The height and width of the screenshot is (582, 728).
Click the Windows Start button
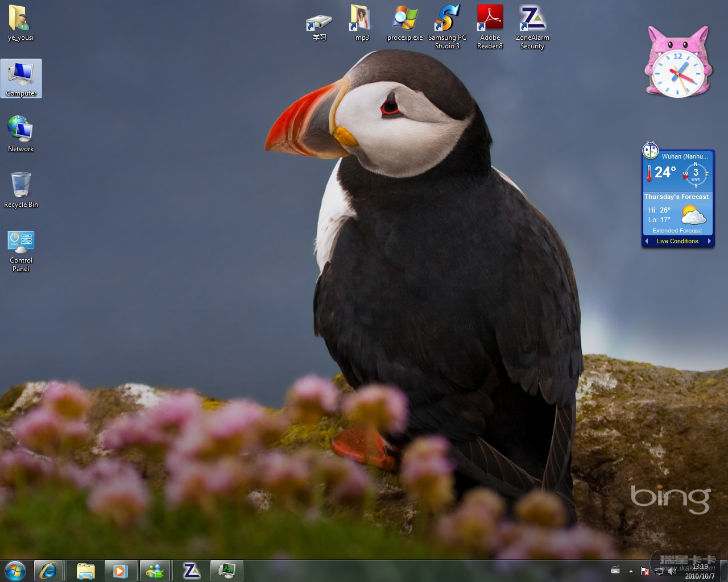pyautogui.click(x=15, y=571)
